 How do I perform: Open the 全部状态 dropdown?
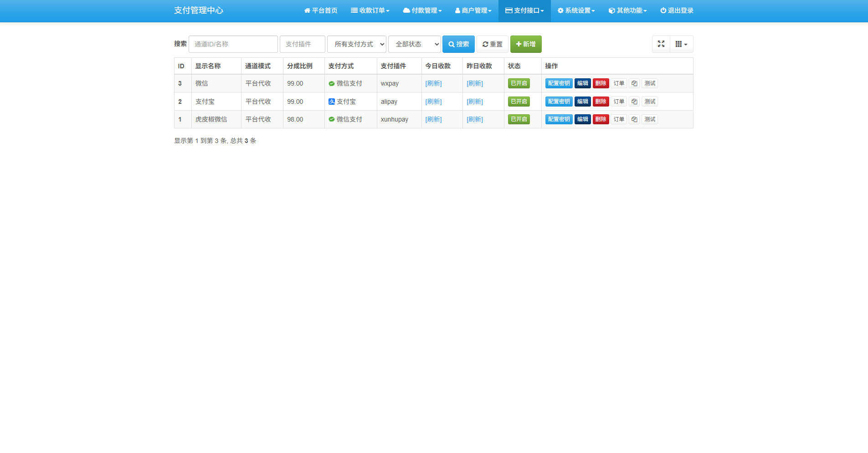pos(414,44)
